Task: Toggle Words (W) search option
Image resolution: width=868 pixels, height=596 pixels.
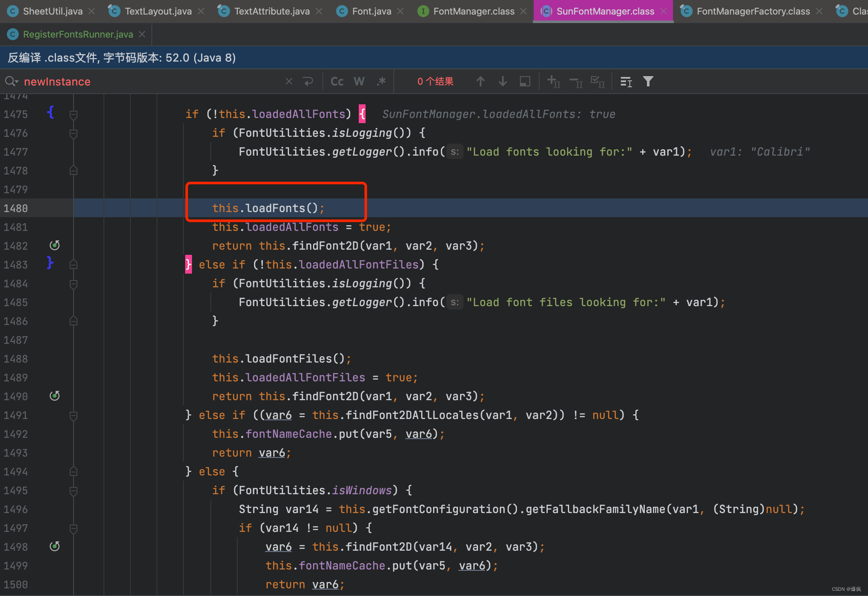Action: [359, 82]
